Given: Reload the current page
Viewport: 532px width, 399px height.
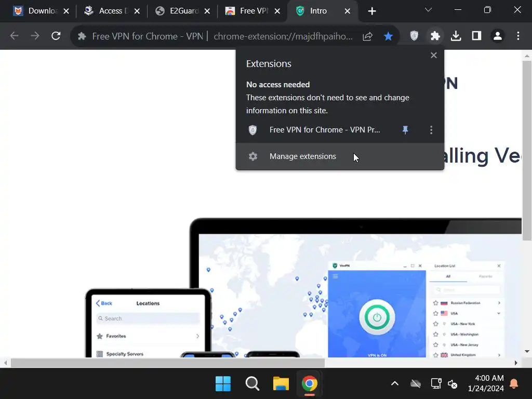Looking at the screenshot, I should coord(56,36).
